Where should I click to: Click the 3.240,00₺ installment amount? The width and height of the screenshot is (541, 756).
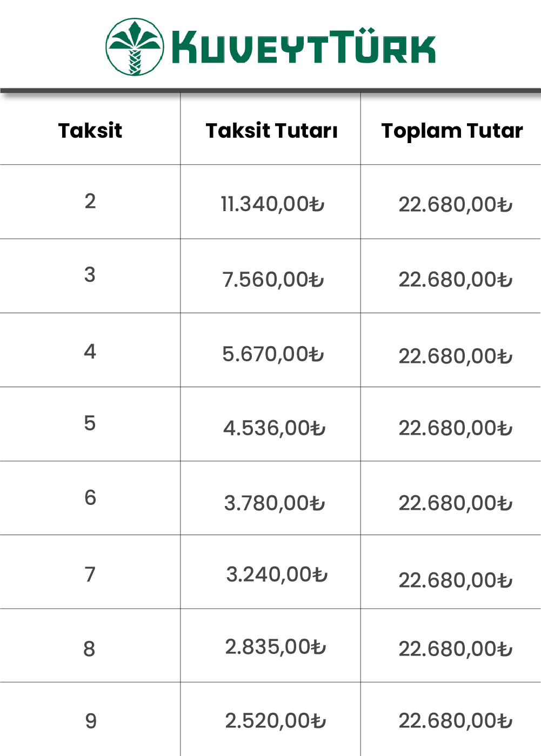277,575
